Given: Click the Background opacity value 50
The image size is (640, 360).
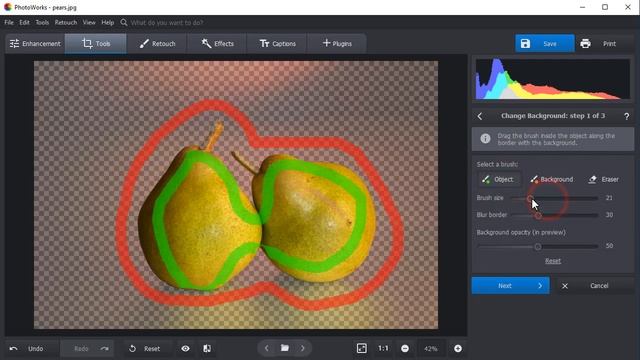Looking at the screenshot, I should click(609, 246).
